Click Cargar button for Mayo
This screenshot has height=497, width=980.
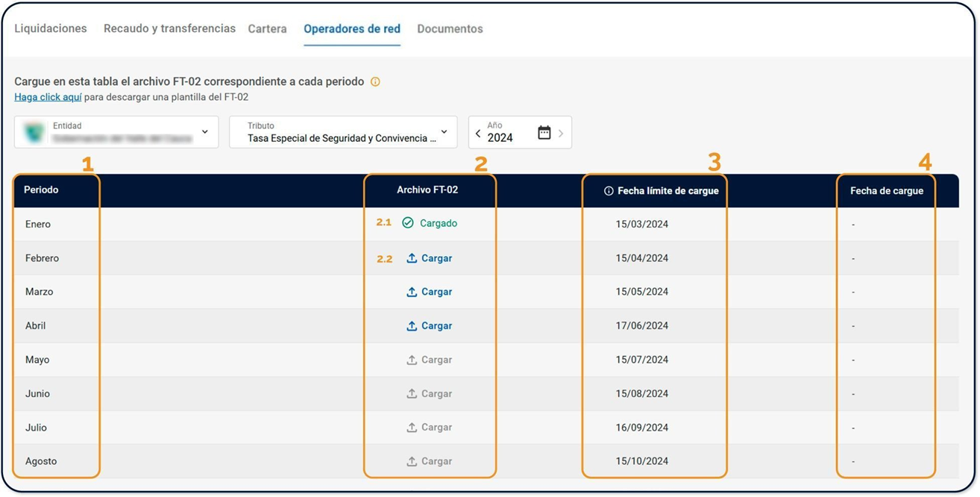[x=429, y=360]
